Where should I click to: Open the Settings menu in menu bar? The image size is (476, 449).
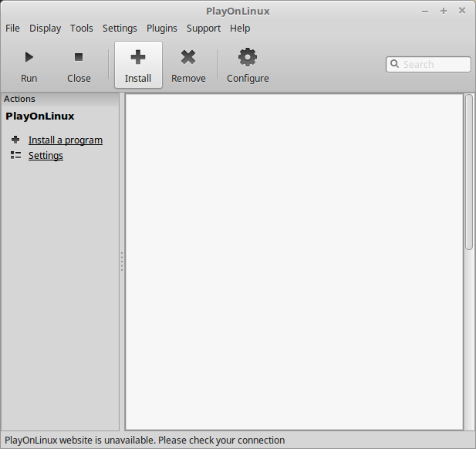point(120,29)
